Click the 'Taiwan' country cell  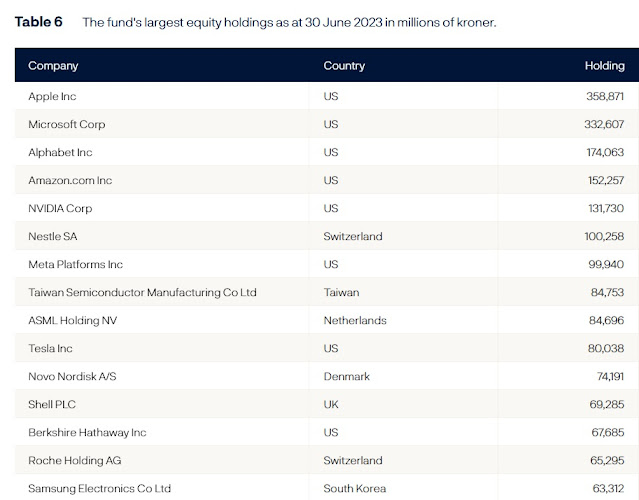342,292
